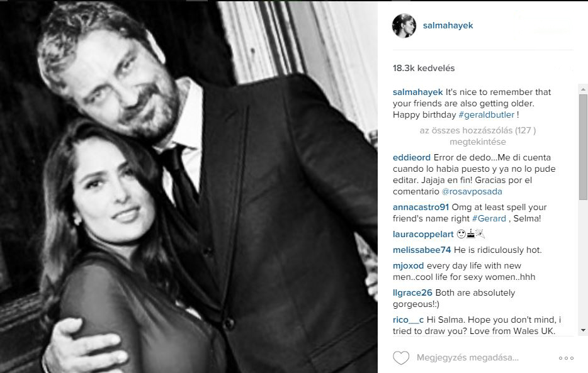Viewport: 588px width, 373px height.
Task: Click @rosavposada mention link
Action: point(472,191)
